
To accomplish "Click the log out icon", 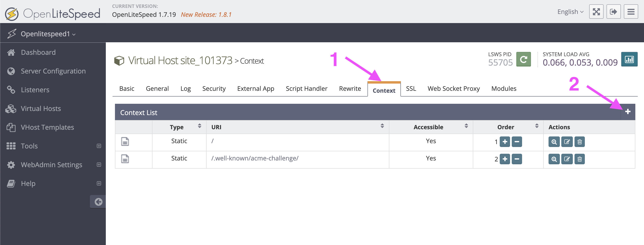I will [x=613, y=12].
